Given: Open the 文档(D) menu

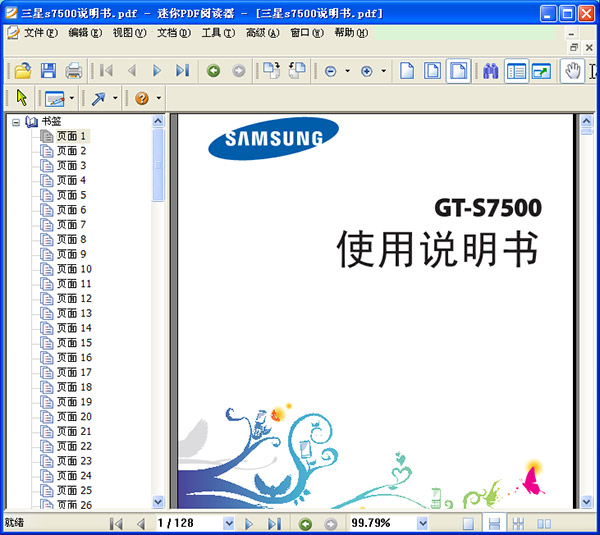Looking at the screenshot, I should [x=174, y=33].
